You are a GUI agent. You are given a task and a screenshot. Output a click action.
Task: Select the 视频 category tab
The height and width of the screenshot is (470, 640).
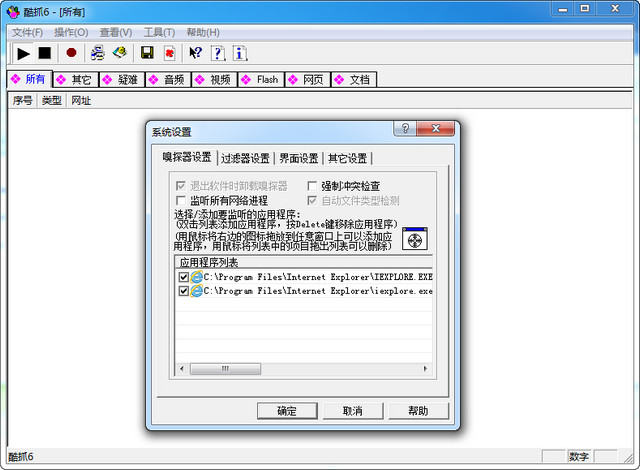(x=214, y=80)
